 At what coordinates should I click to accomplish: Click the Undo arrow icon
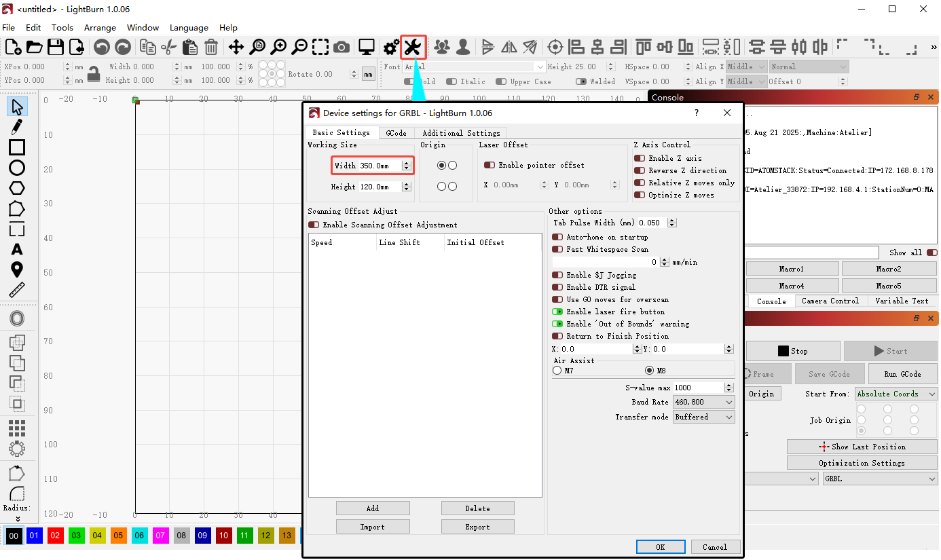click(102, 47)
